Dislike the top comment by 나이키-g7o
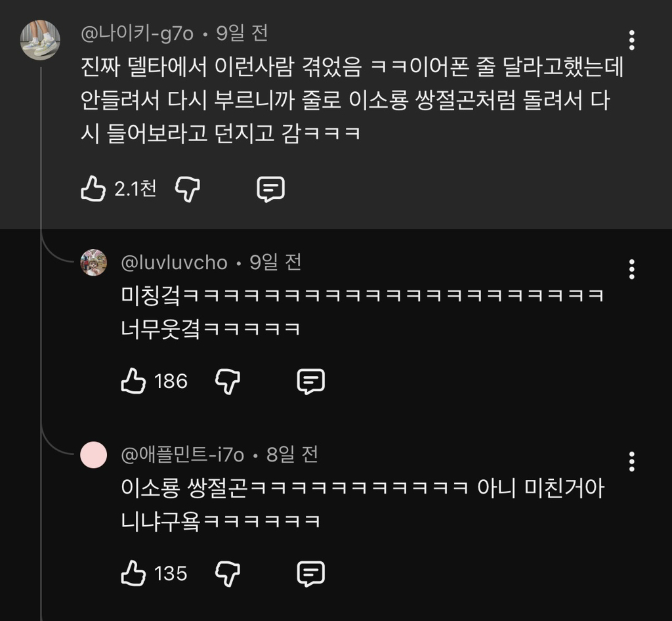Viewport: 672px width, 621px height. (188, 190)
